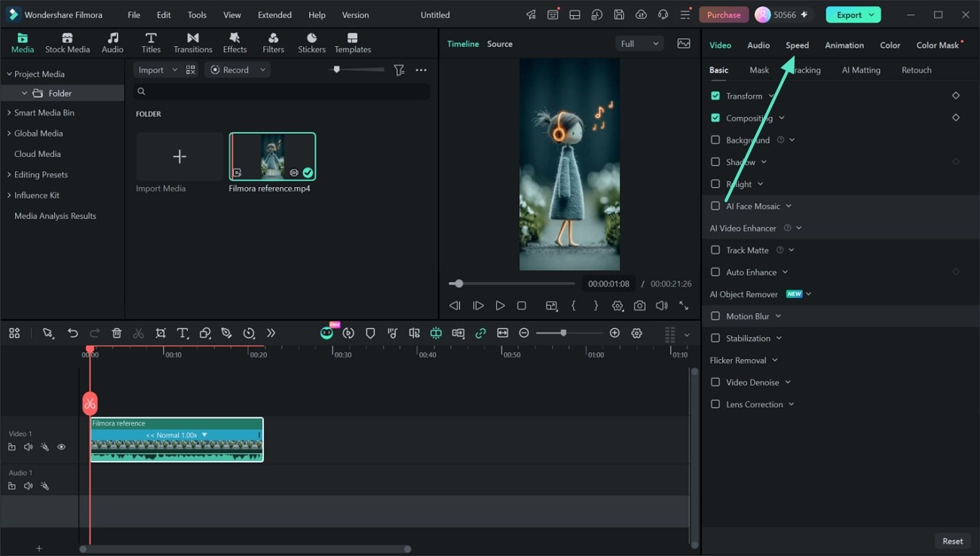Open the Import dropdown
This screenshot has height=556, width=980.
coord(157,69)
